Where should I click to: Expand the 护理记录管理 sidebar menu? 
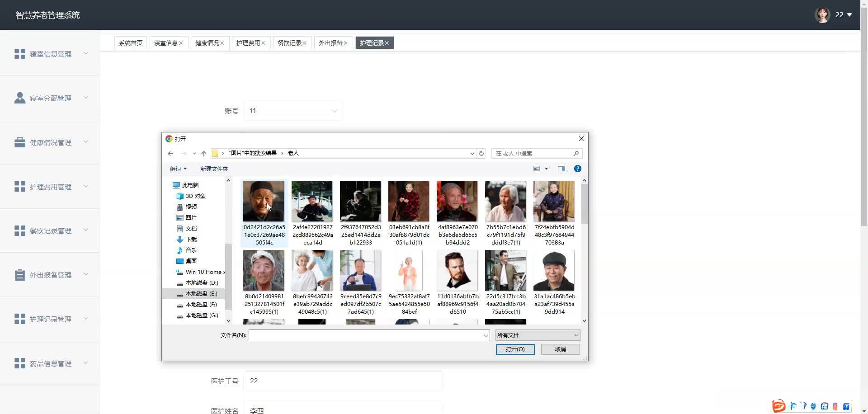[x=50, y=319]
